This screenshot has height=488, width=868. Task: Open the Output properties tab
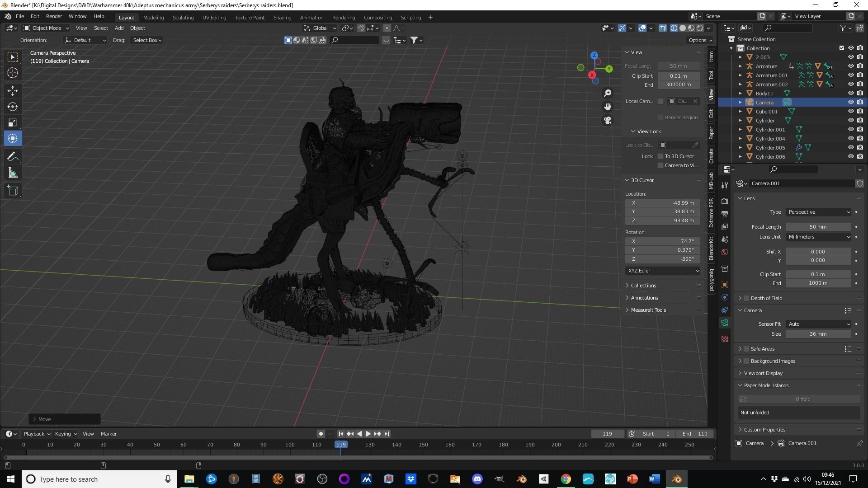point(725,214)
